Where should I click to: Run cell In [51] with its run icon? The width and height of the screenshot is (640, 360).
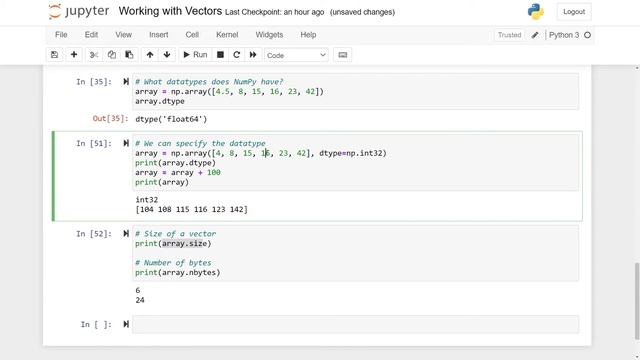pyautogui.click(x=126, y=143)
